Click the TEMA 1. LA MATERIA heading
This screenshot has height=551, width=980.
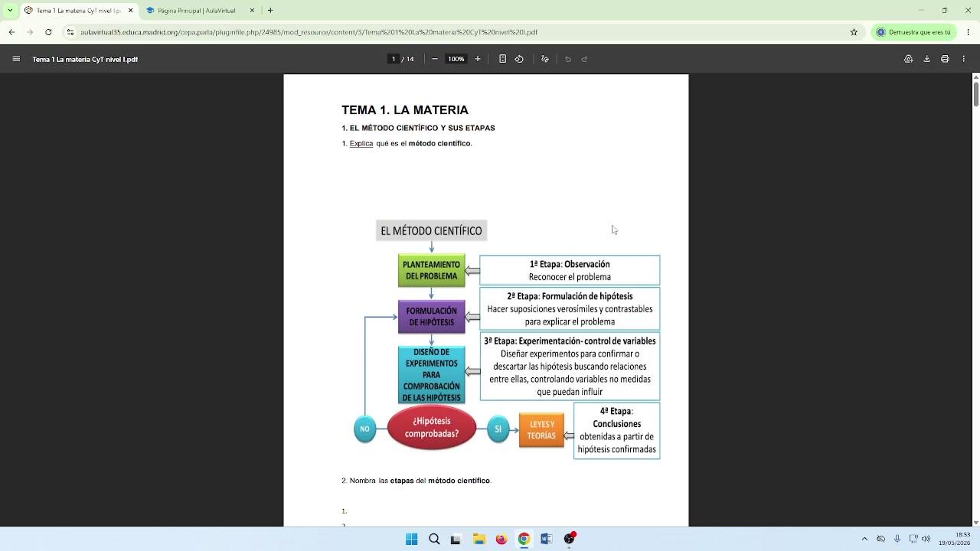[x=405, y=110]
